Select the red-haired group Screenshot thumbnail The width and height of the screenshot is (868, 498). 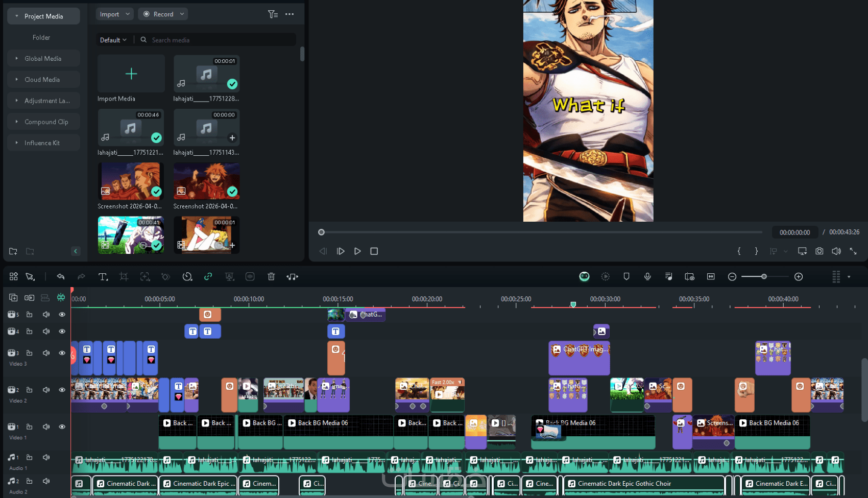tap(131, 181)
